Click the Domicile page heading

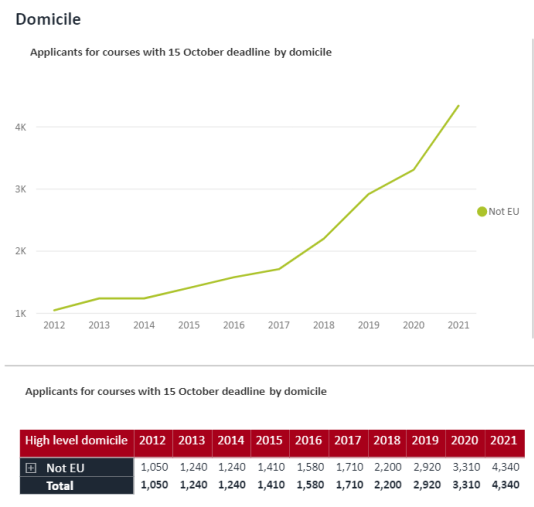click(x=48, y=19)
